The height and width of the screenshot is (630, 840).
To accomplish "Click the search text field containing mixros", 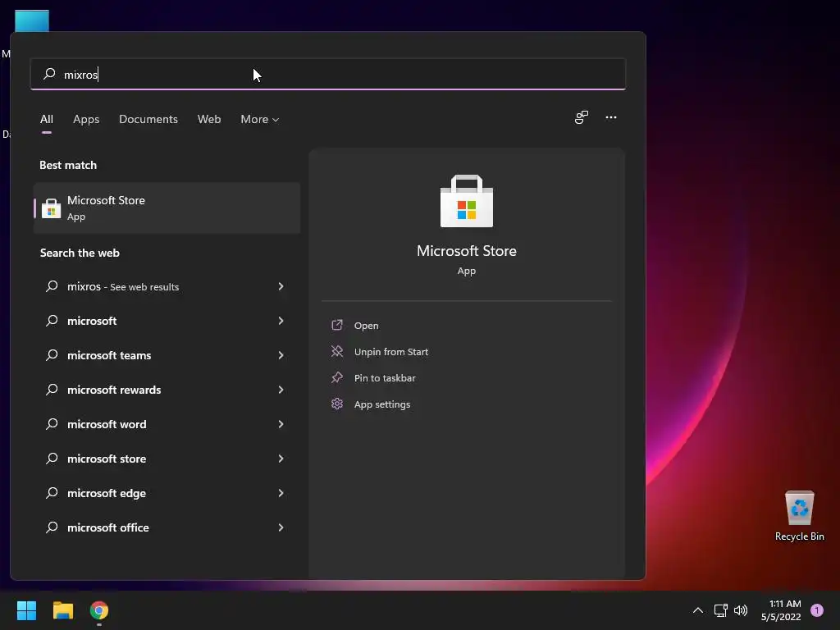I will pos(328,74).
